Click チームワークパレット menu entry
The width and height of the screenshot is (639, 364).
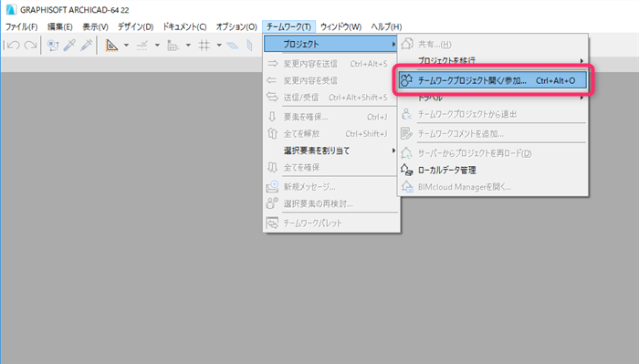coord(330,224)
